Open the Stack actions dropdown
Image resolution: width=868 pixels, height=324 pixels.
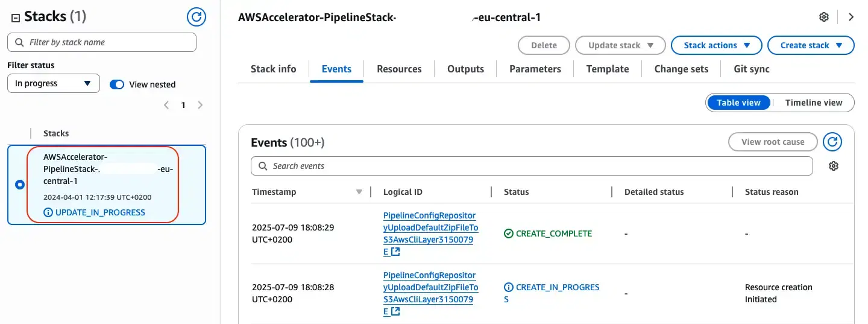[717, 45]
